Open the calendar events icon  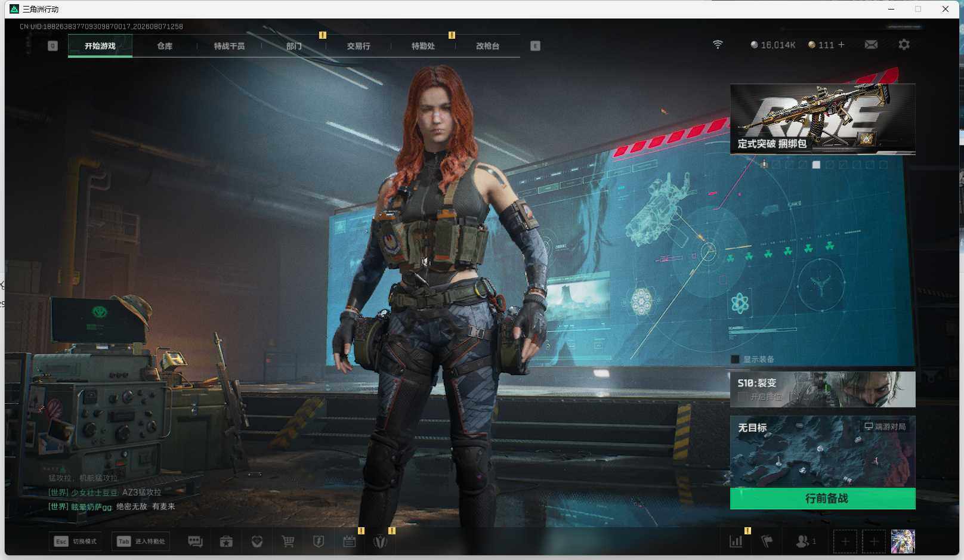[x=350, y=542]
